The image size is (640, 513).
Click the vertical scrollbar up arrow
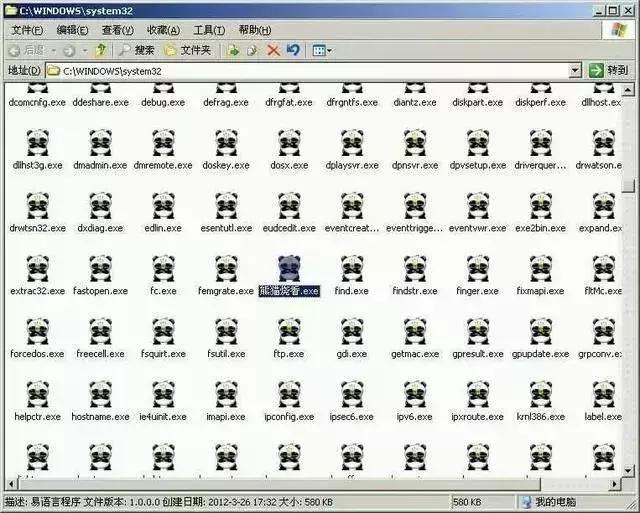(x=628, y=89)
